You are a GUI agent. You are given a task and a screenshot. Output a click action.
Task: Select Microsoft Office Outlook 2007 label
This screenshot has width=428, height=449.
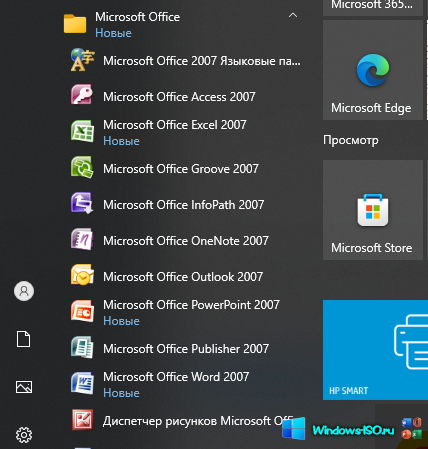tap(183, 277)
